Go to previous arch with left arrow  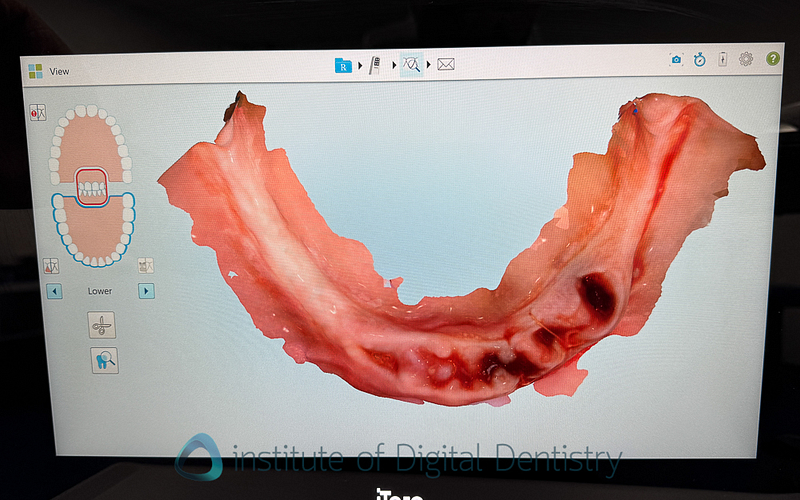[x=55, y=291]
